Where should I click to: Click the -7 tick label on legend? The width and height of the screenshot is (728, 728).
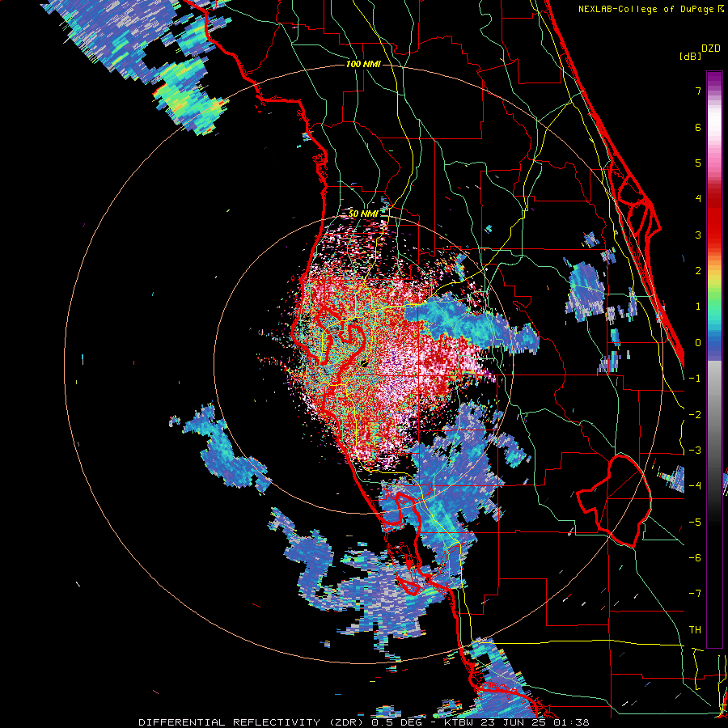click(695, 594)
